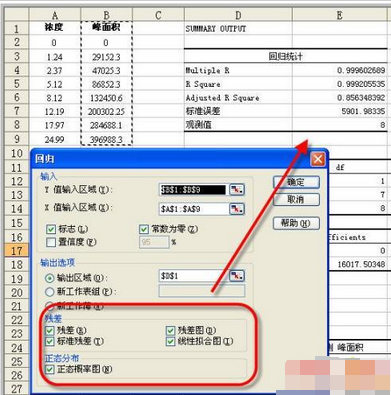Enable the 置信度 confidence level checkbox
The width and height of the screenshot is (391, 395).
coord(51,242)
